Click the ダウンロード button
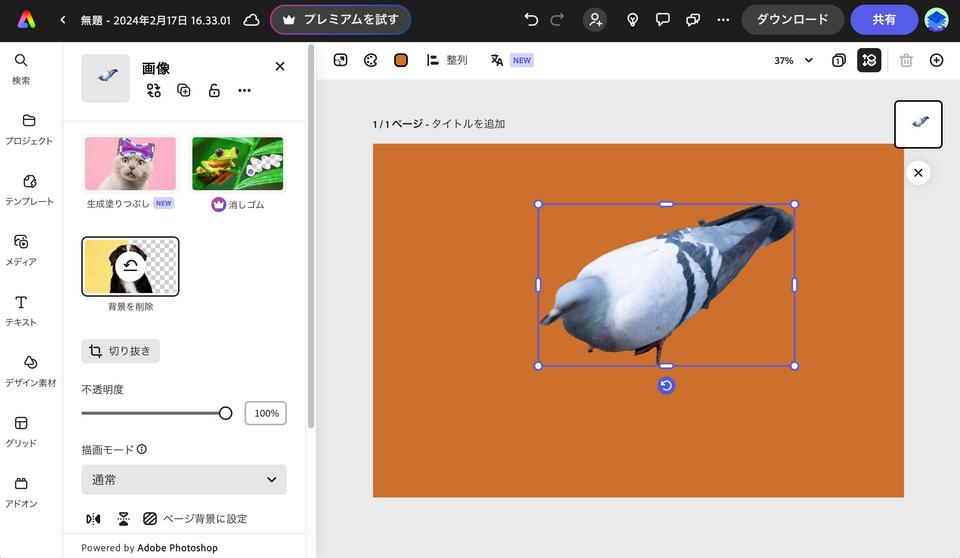This screenshot has width=960, height=558. [x=792, y=20]
